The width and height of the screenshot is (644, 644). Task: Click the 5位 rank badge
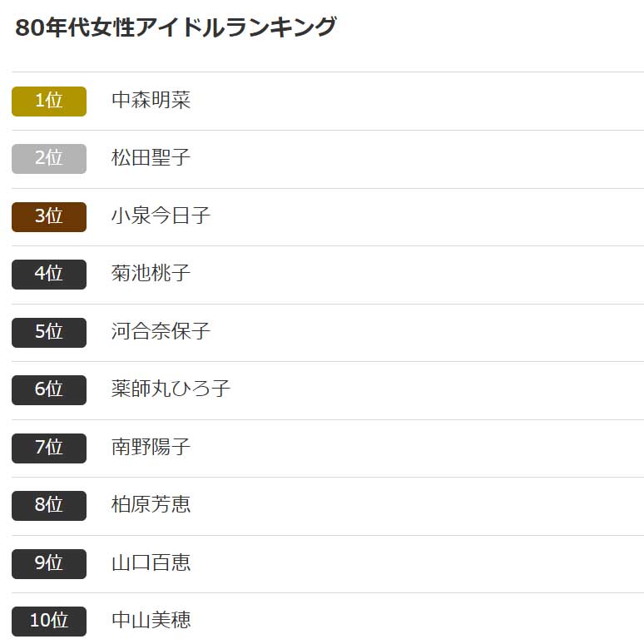49,332
